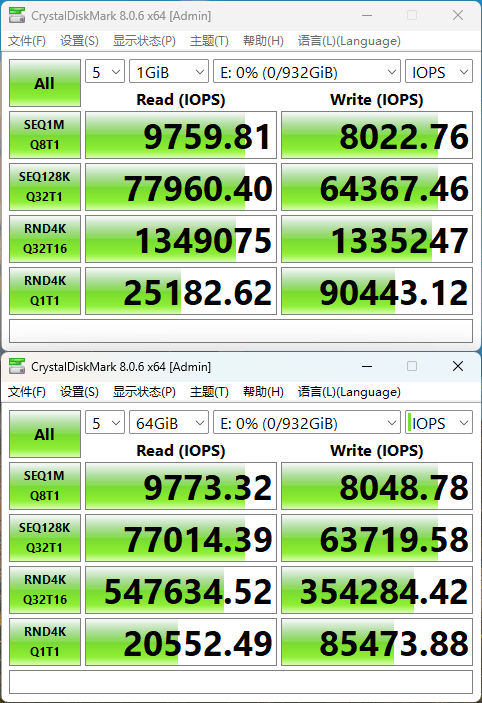Click the empty comment field in the bottom window
Viewport: 482px width, 703px height.
[x=241, y=682]
